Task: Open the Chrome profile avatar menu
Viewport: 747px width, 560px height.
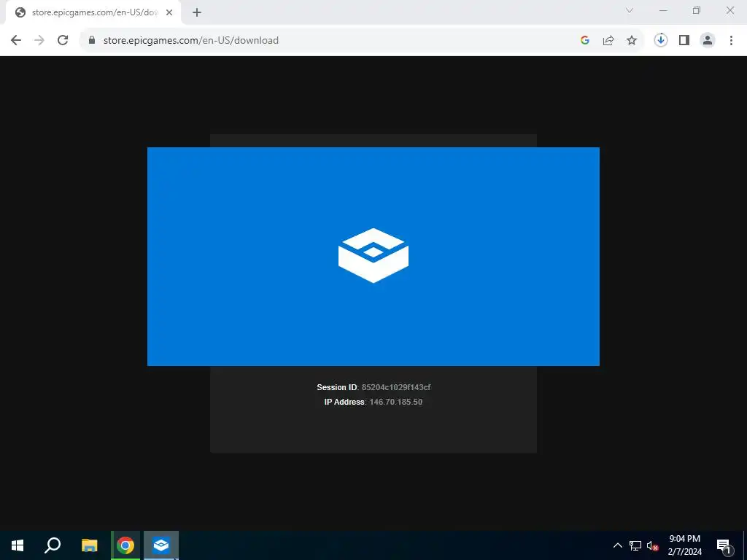Action: point(708,41)
